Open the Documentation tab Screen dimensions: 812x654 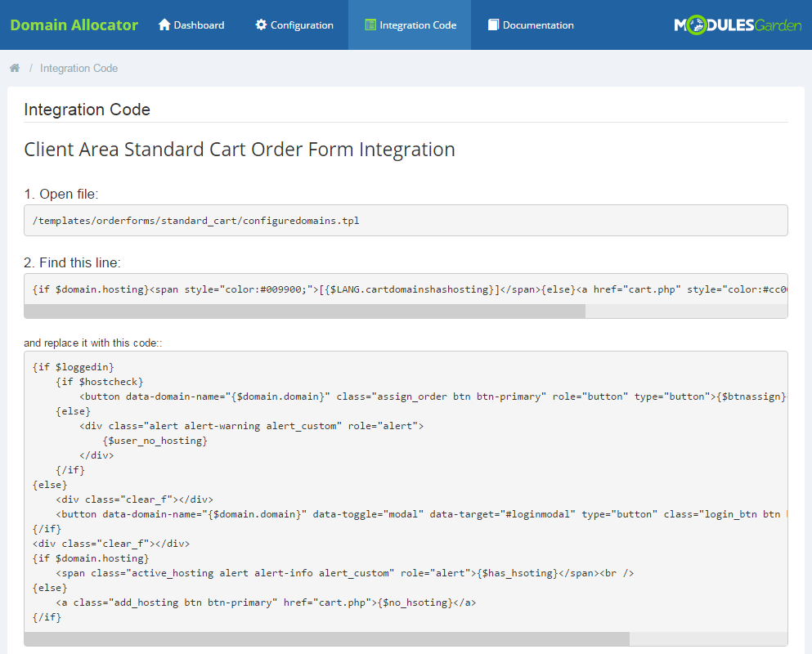click(x=536, y=25)
